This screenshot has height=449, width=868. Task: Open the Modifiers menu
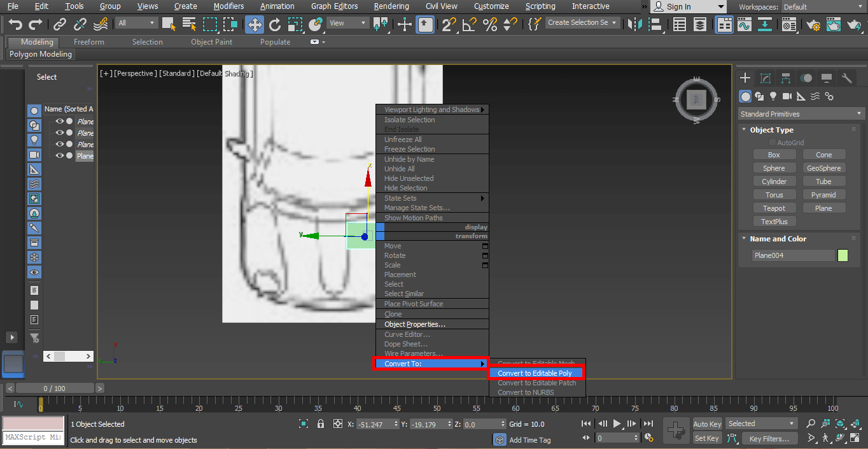(228, 6)
